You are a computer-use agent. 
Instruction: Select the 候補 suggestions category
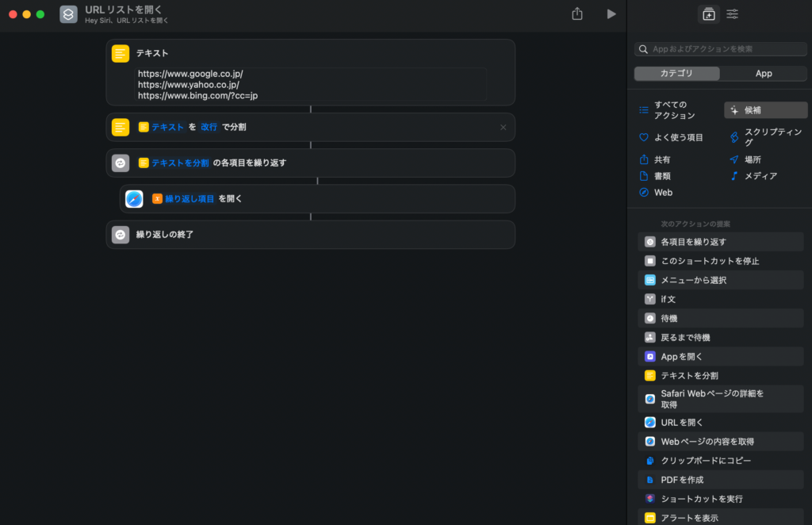coord(765,110)
